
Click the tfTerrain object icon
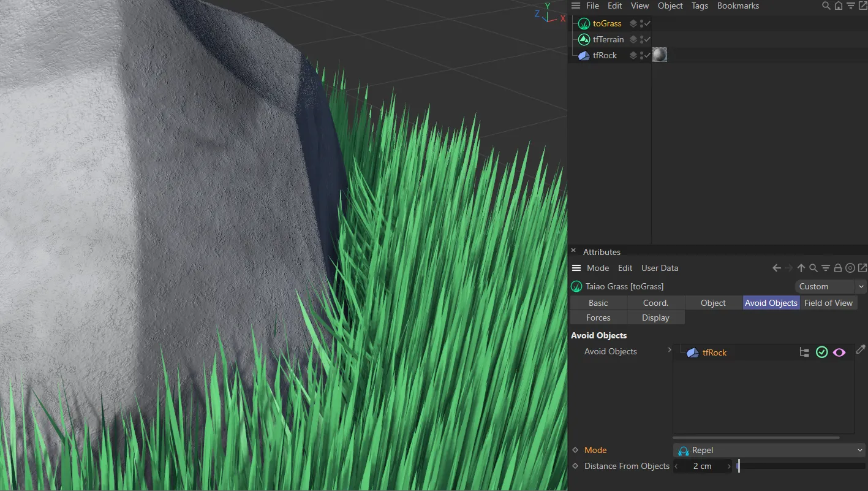click(x=584, y=39)
